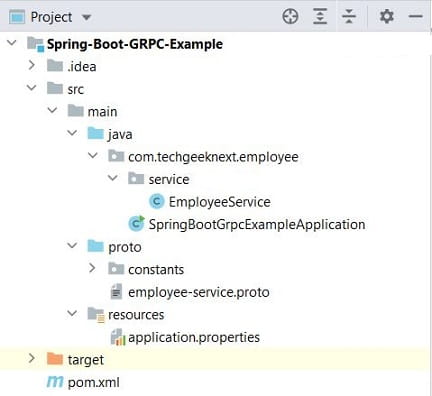Select com.techgeeknext.employee package label
Image resolution: width=432 pixels, height=396 pixels.
click(x=213, y=157)
